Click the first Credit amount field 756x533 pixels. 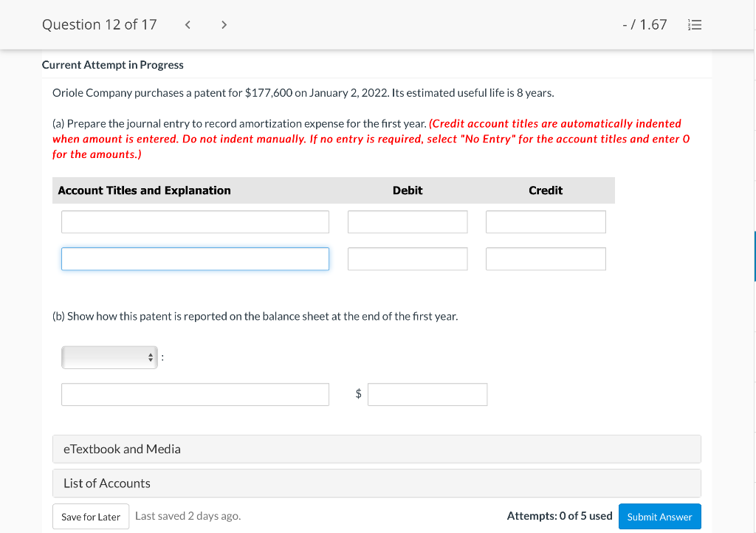tap(545, 221)
